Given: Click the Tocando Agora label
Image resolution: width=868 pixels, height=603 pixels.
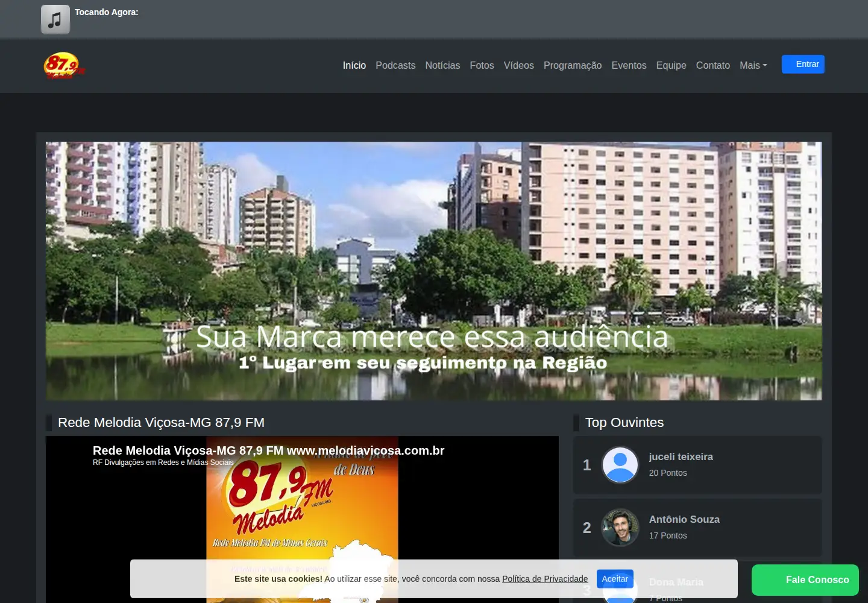Looking at the screenshot, I should pos(107,12).
